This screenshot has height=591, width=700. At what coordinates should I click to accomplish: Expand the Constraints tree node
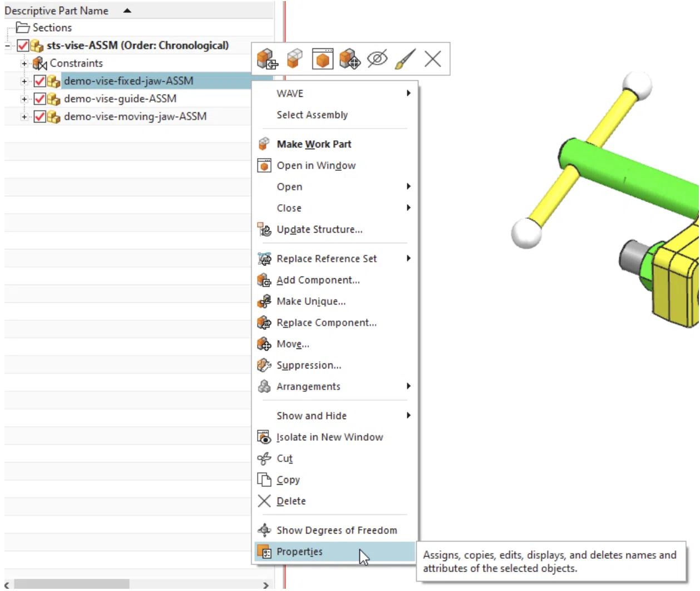24,64
